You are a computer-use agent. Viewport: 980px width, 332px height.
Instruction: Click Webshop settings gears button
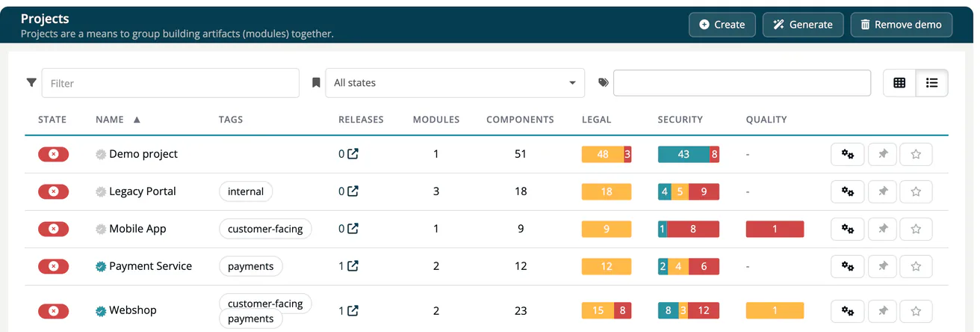tap(848, 311)
